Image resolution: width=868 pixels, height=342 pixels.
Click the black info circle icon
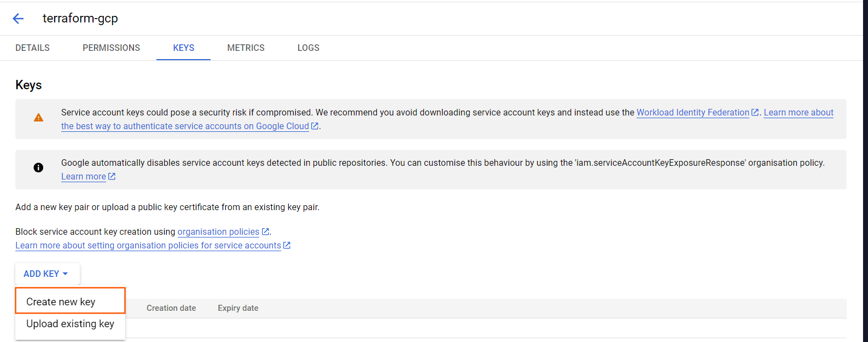[38, 167]
